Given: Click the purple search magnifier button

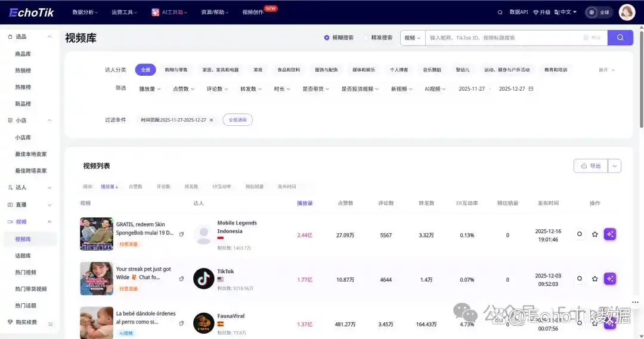Looking at the screenshot, I should [620, 38].
